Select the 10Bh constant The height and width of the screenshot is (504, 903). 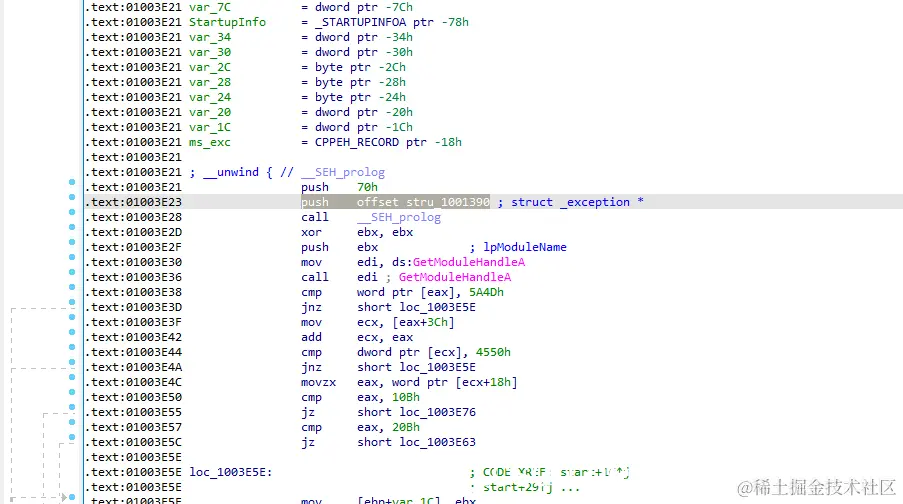coord(406,397)
